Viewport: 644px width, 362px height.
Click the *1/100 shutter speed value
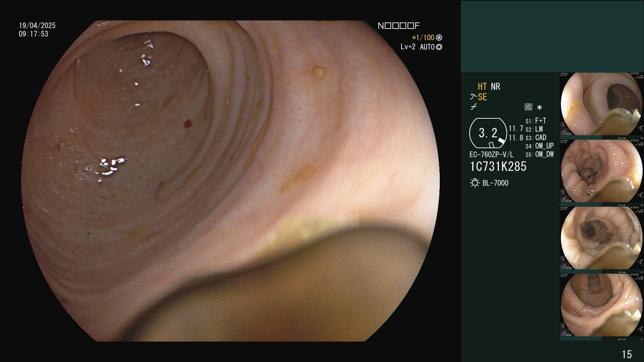423,38
